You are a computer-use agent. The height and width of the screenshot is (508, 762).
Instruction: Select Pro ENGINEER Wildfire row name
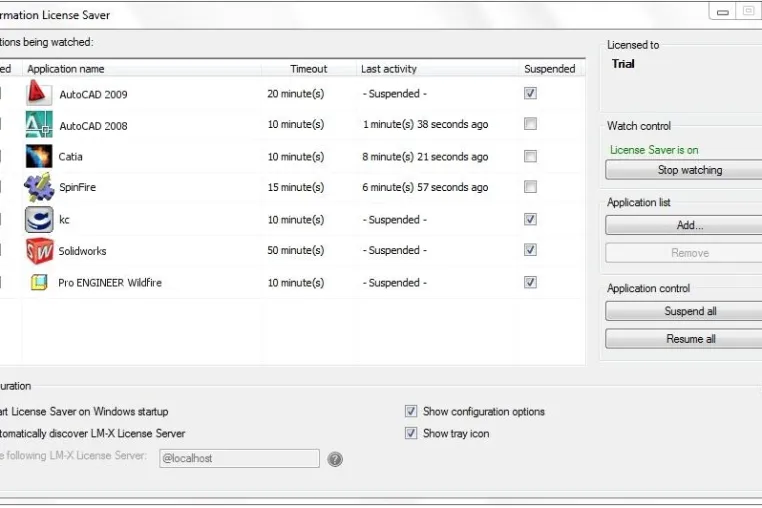tap(110, 282)
